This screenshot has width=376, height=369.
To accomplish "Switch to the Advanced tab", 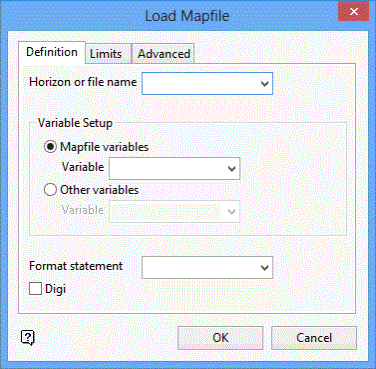I will coord(164,54).
